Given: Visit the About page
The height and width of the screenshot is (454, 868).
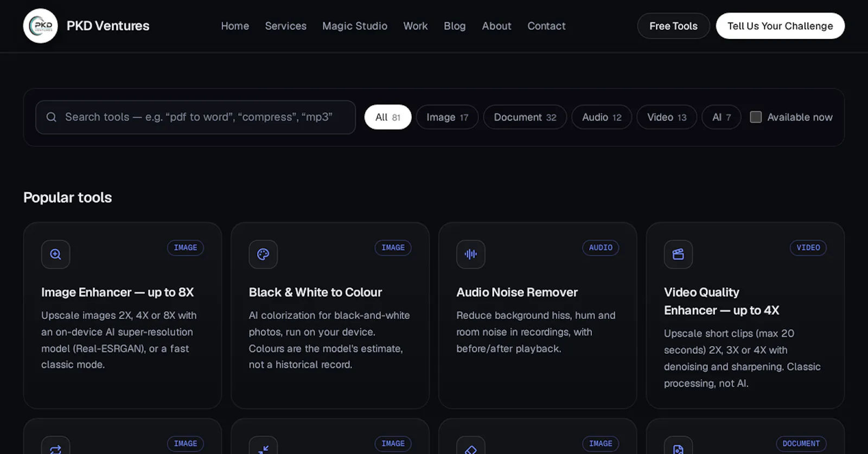Looking at the screenshot, I should pyautogui.click(x=497, y=26).
